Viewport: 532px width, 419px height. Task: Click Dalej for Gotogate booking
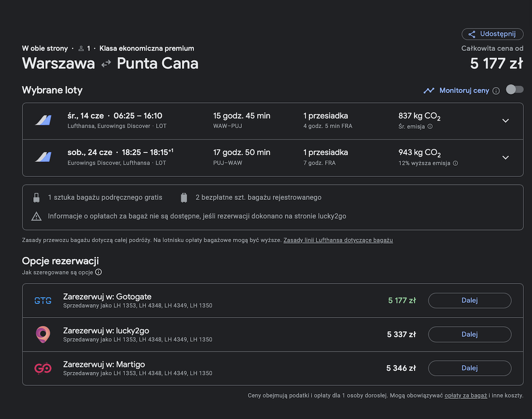470,300
